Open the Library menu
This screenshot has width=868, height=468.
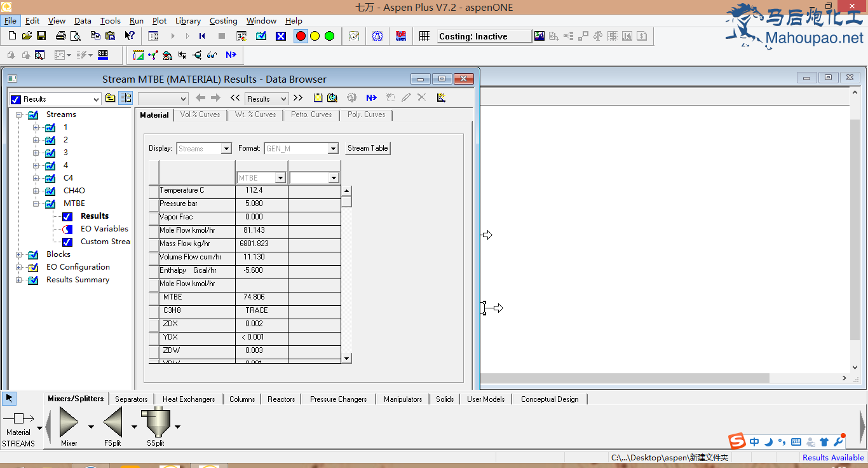tap(188, 21)
